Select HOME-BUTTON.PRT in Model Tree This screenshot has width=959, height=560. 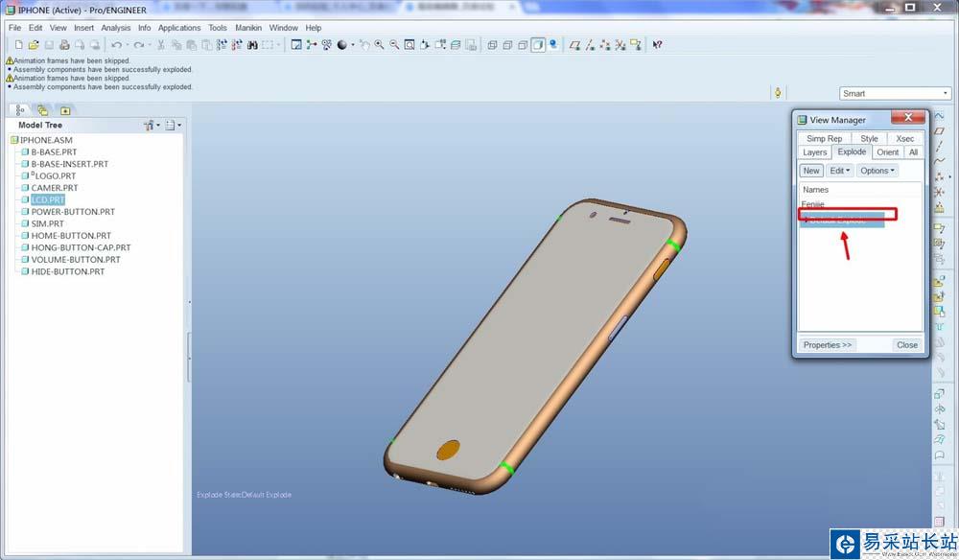[71, 235]
